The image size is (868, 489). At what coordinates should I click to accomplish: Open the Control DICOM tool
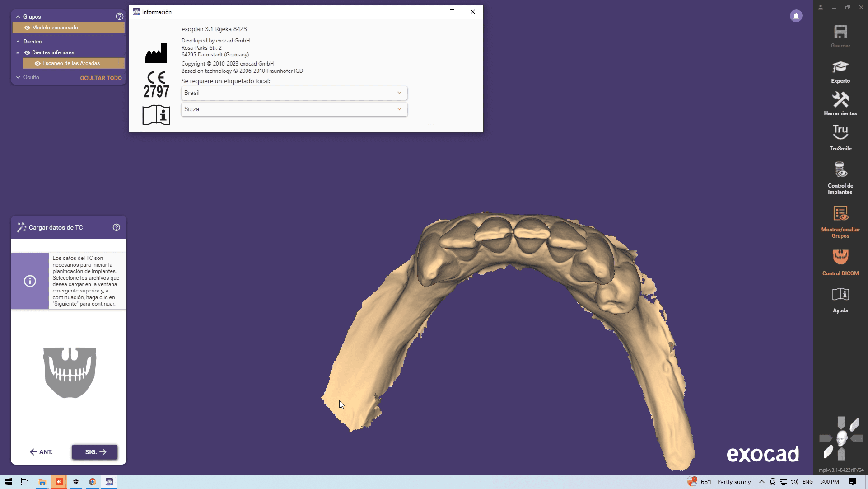tap(840, 262)
